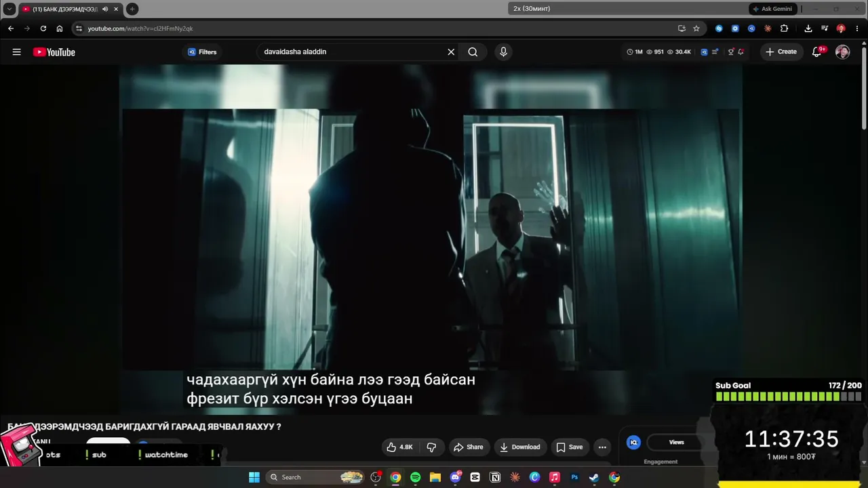Open File Explorer from the taskbar
The height and width of the screenshot is (488, 868).
click(435, 477)
